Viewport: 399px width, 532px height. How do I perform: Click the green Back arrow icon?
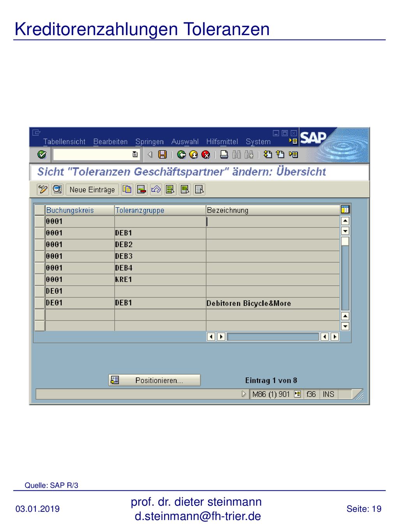click(x=182, y=155)
